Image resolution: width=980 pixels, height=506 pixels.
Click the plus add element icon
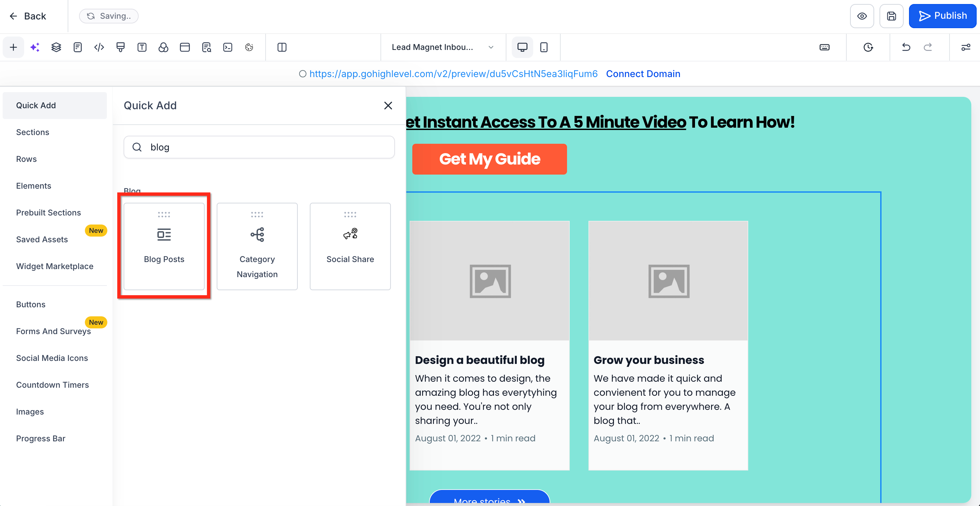point(13,47)
